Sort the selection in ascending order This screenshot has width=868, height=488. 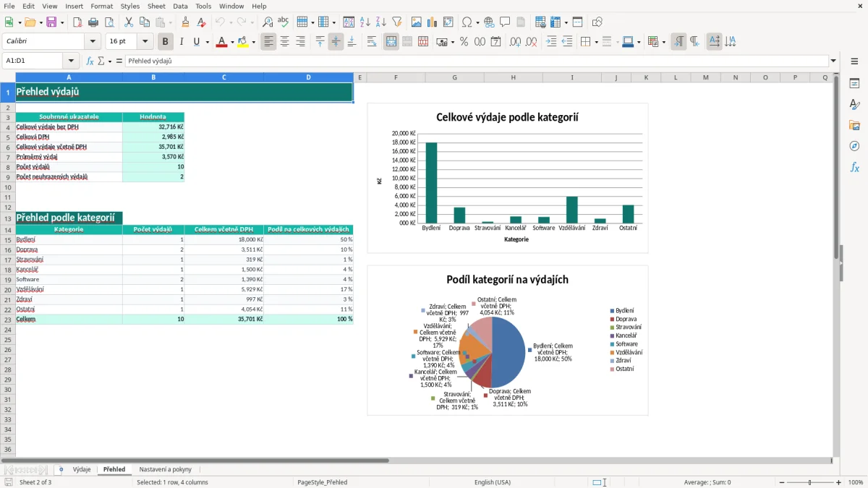click(x=365, y=22)
